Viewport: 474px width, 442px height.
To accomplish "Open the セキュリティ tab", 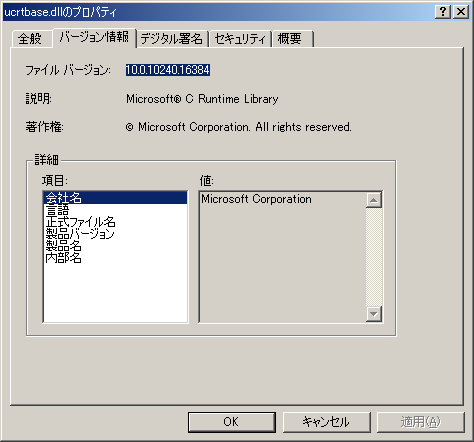I will pyautogui.click(x=240, y=39).
